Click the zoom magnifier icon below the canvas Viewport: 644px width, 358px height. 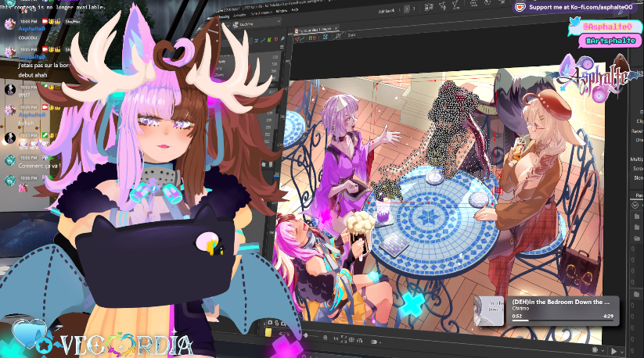[x=326, y=338]
